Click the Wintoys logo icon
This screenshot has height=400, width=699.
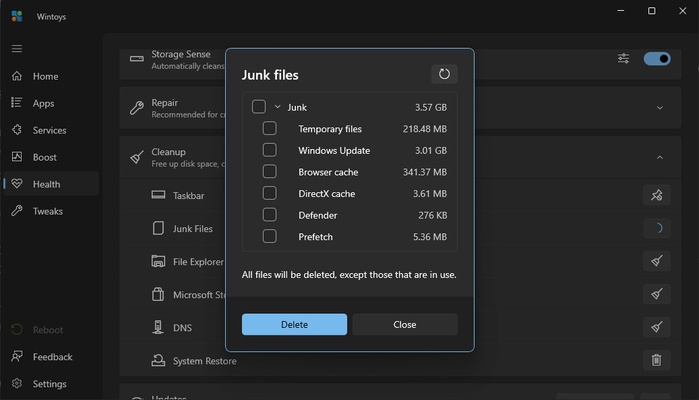tap(17, 16)
